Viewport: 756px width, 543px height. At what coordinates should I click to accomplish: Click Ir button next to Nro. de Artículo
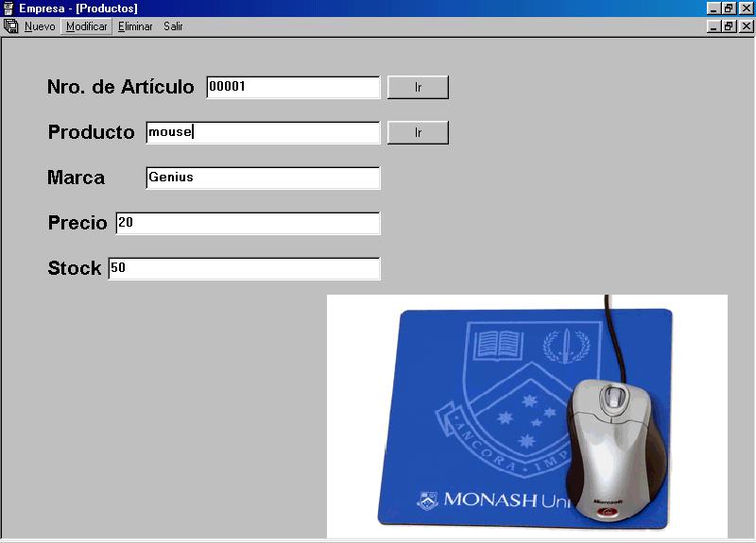pyautogui.click(x=418, y=87)
